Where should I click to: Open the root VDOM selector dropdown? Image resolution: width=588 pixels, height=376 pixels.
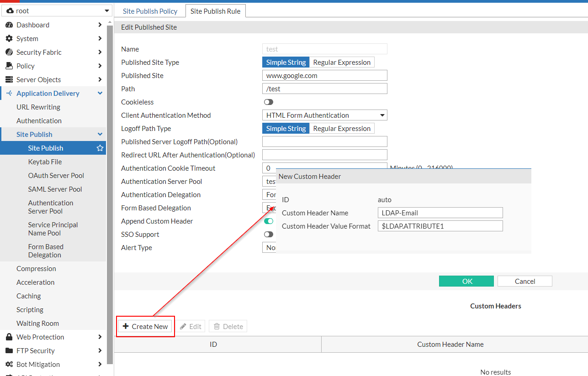pyautogui.click(x=56, y=10)
